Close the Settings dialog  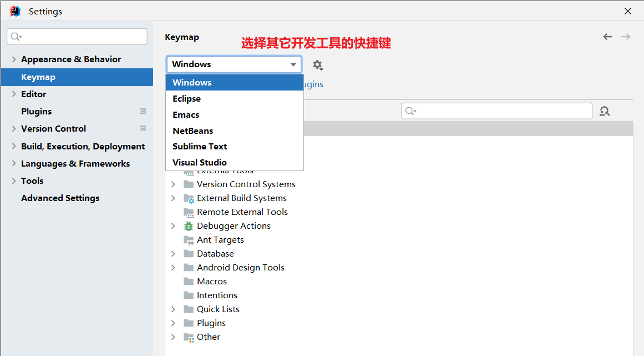(627, 11)
